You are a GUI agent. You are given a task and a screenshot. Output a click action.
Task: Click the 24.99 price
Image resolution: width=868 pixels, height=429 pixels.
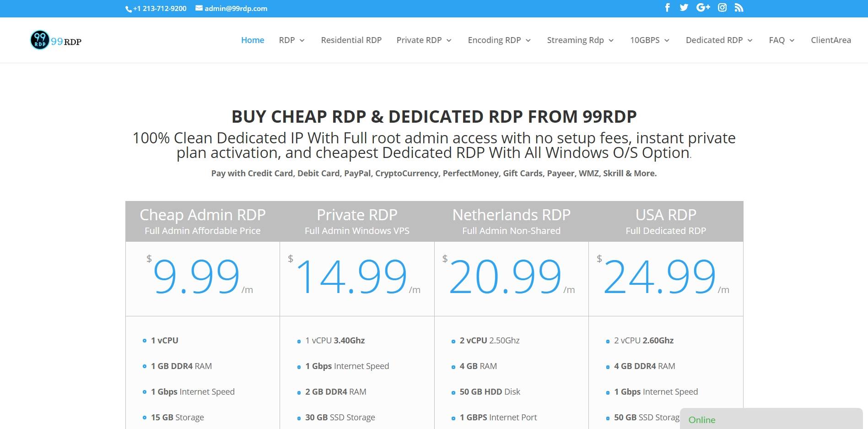click(x=660, y=277)
